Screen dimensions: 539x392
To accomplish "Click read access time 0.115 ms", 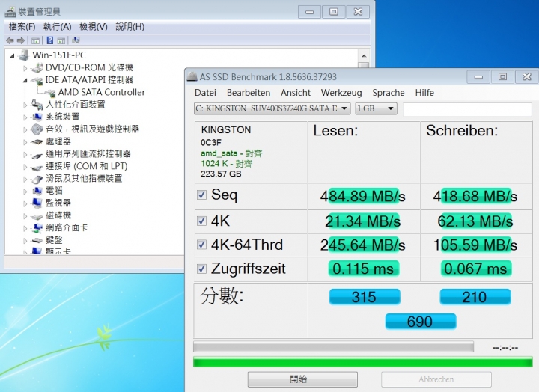I will (363, 269).
